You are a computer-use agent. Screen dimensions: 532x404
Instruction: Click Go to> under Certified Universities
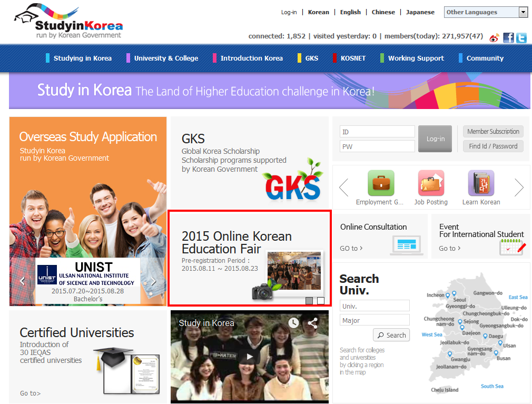click(x=30, y=393)
